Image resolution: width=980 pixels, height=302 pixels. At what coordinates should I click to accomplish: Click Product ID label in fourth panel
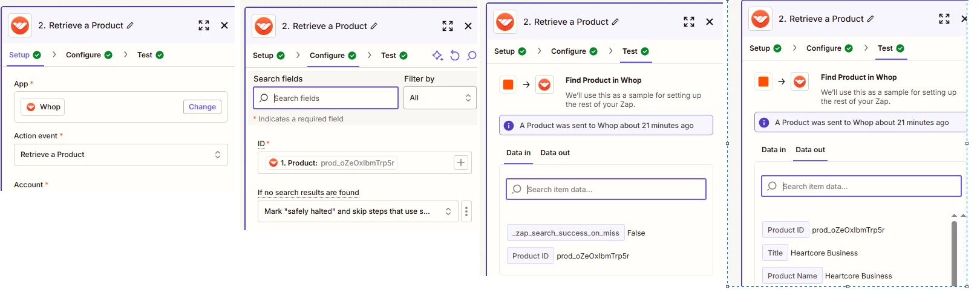(786, 230)
